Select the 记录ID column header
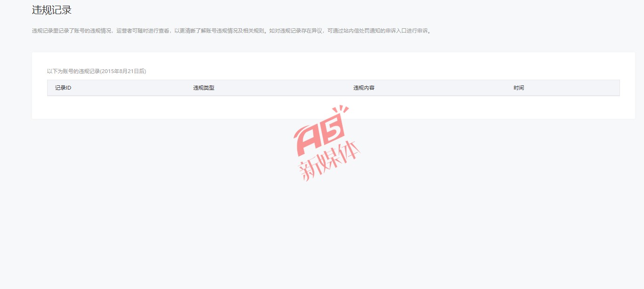This screenshot has height=289, width=644. click(63, 88)
